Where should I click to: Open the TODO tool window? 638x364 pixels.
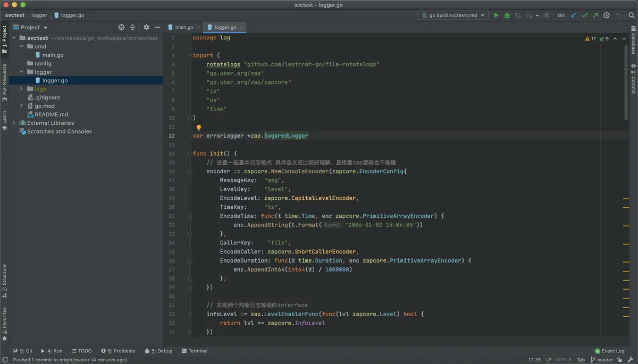click(81, 351)
